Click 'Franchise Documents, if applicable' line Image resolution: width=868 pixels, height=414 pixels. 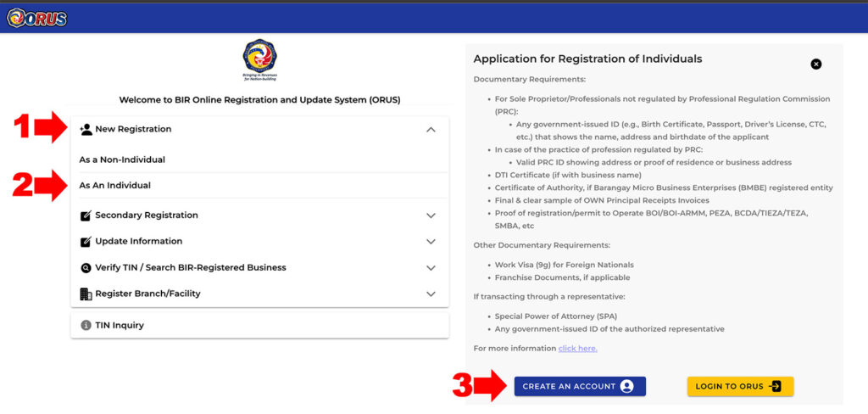(563, 277)
